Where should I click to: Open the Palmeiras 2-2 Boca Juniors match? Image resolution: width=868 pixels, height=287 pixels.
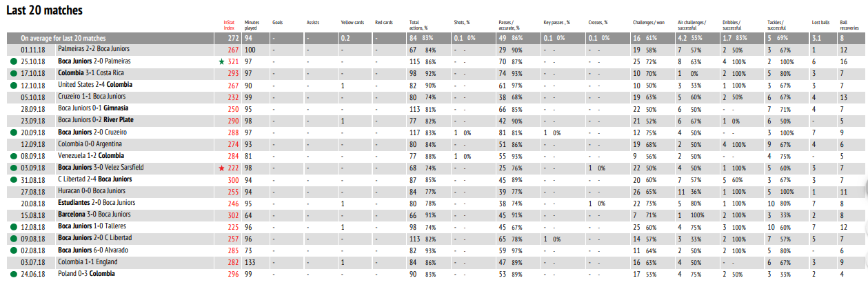(x=93, y=50)
